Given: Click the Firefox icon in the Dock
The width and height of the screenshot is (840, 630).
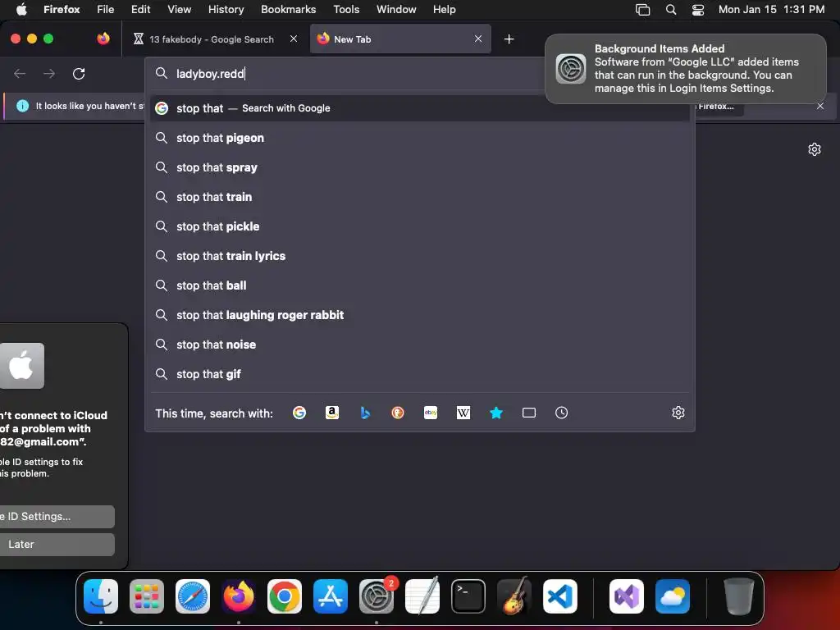Looking at the screenshot, I should [239, 596].
